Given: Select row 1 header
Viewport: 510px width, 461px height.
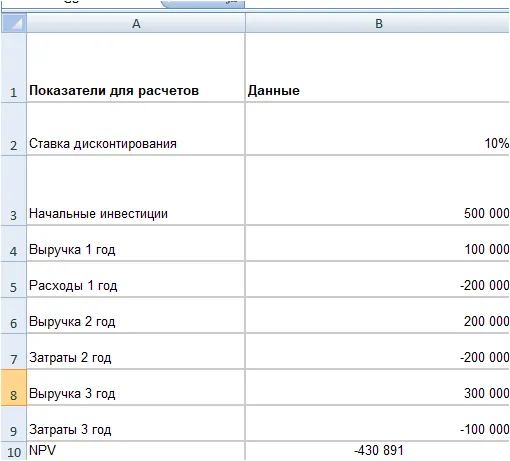Looking at the screenshot, I should click(x=13, y=67).
